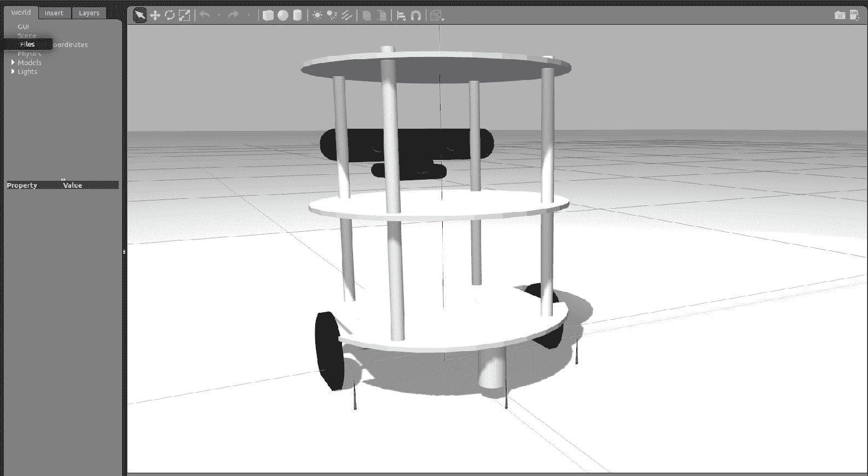The height and width of the screenshot is (476, 868).
Task: Select the Translate mode tool
Action: (155, 15)
